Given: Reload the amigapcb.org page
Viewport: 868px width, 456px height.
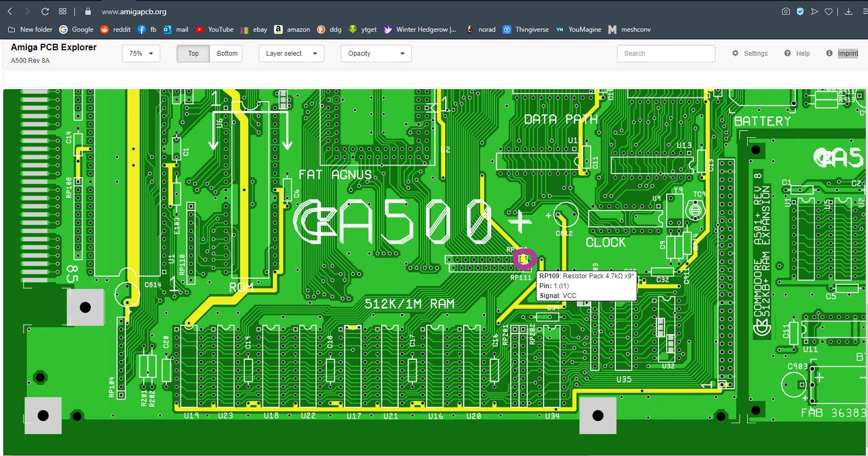Looking at the screenshot, I should [x=45, y=11].
